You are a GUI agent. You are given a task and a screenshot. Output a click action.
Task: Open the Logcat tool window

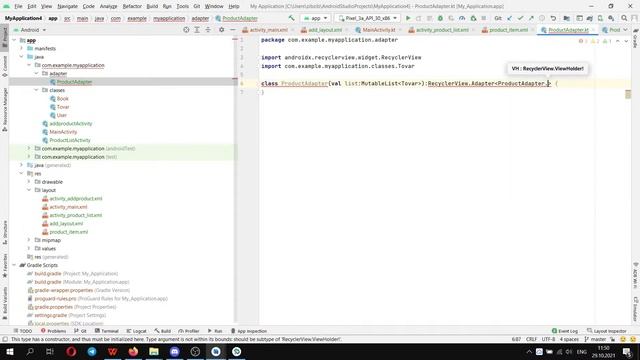[136, 331]
